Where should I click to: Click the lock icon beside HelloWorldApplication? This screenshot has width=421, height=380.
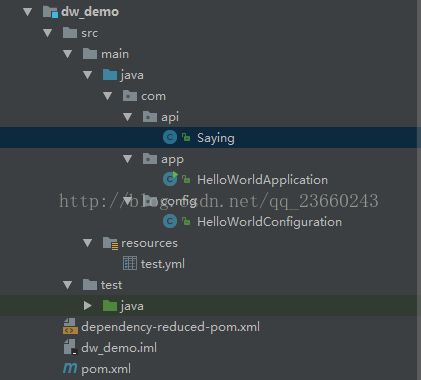[x=186, y=179]
